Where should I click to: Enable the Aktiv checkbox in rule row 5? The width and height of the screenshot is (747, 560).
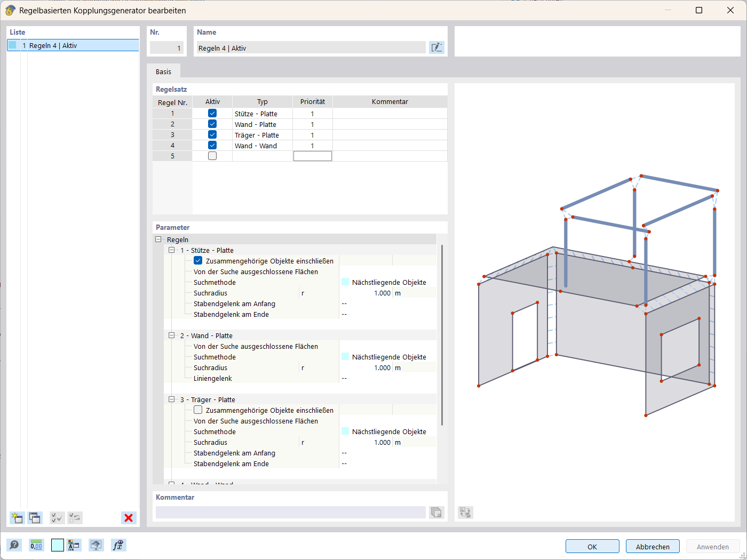click(x=212, y=156)
